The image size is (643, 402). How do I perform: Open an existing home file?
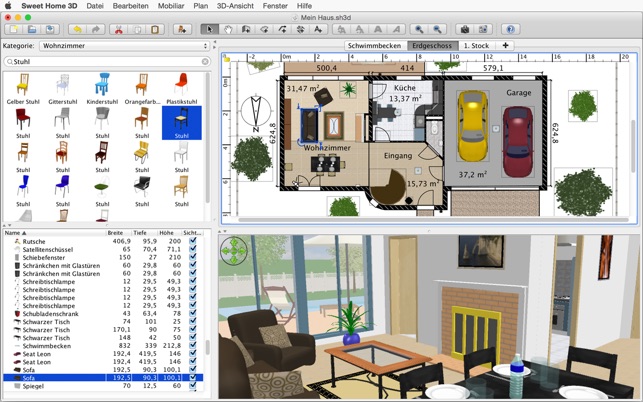click(32, 30)
